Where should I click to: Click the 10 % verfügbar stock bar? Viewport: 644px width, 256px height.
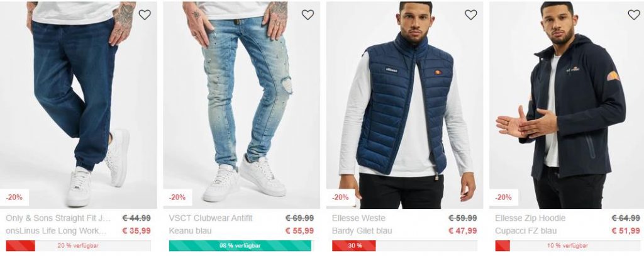point(568,246)
